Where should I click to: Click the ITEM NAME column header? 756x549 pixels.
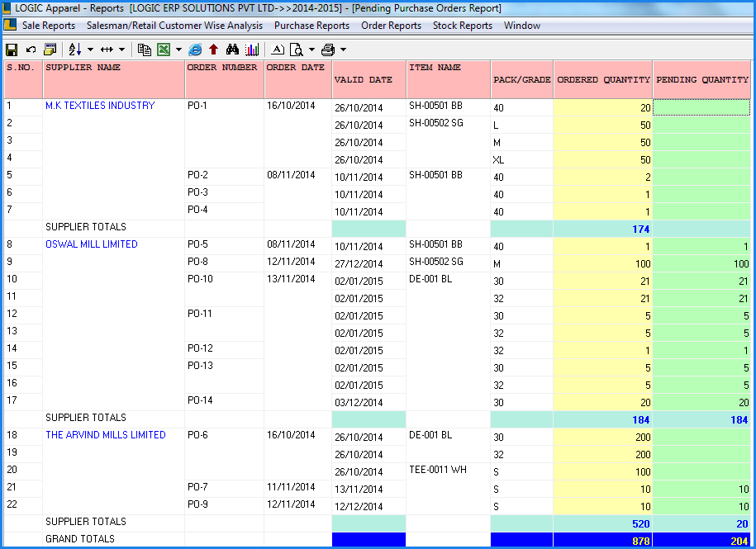point(449,79)
